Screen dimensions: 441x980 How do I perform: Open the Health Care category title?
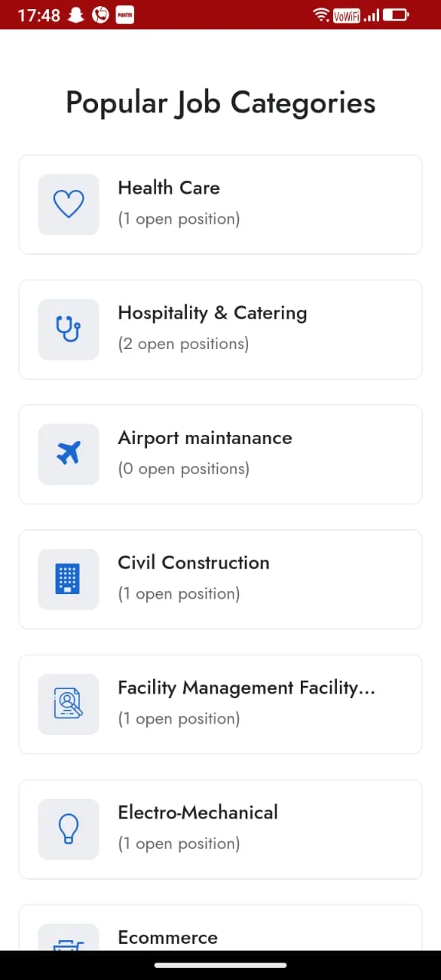point(168,188)
